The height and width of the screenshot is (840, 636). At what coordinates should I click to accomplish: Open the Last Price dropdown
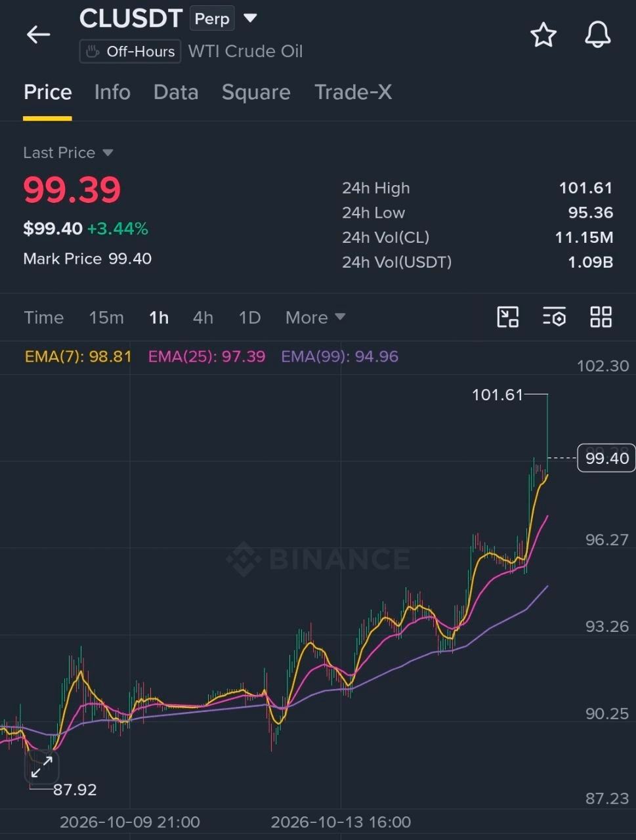[68, 152]
